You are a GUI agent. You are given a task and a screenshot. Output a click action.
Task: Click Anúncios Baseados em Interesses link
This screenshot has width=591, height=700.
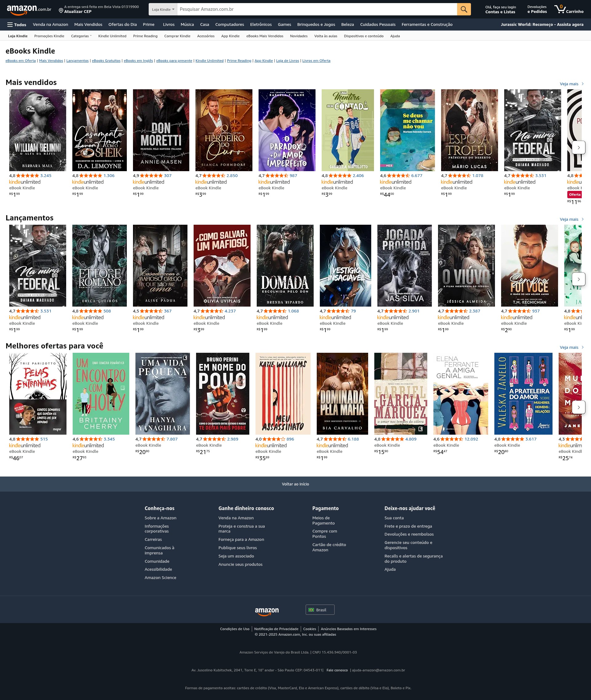coord(348,629)
